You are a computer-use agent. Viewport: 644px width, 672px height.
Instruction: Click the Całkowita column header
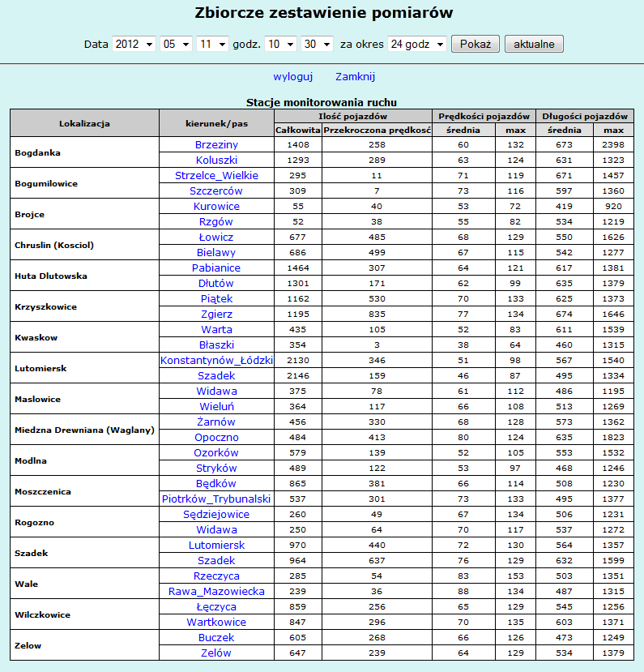[x=298, y=131]
